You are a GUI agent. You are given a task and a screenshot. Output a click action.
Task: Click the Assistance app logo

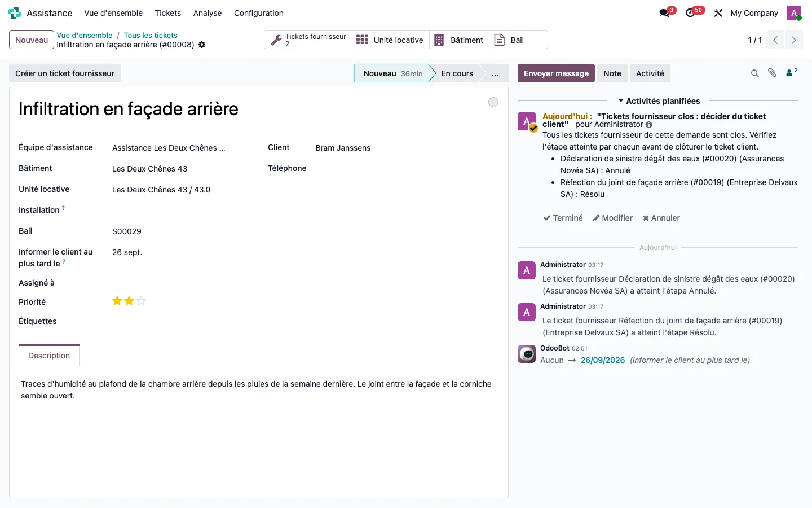coord(15,13)
